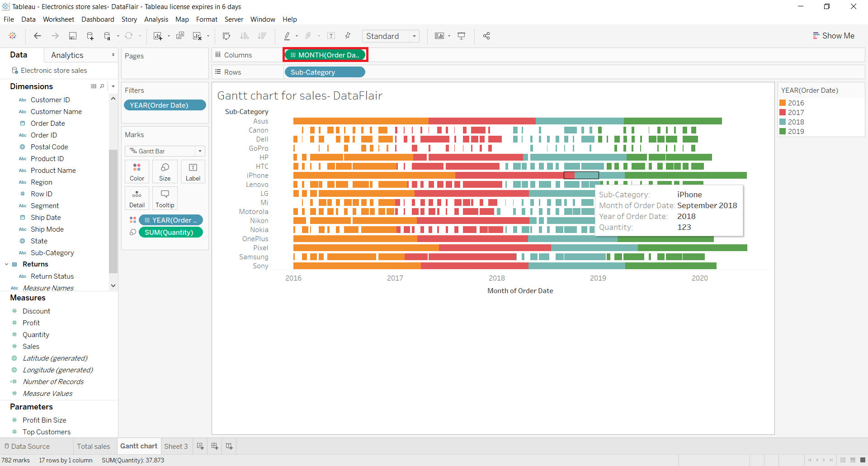
Task: Open the Show Me panel
Action: point(834,35)
